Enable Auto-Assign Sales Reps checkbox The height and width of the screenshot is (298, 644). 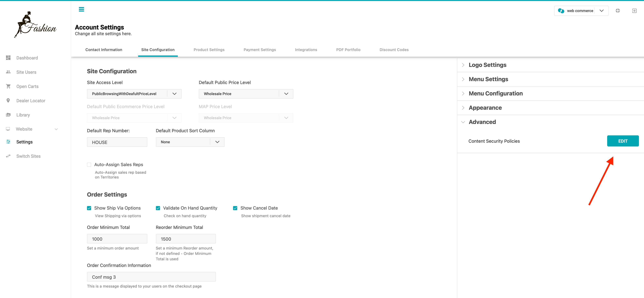pyautogui.click(x=89, y=165)
